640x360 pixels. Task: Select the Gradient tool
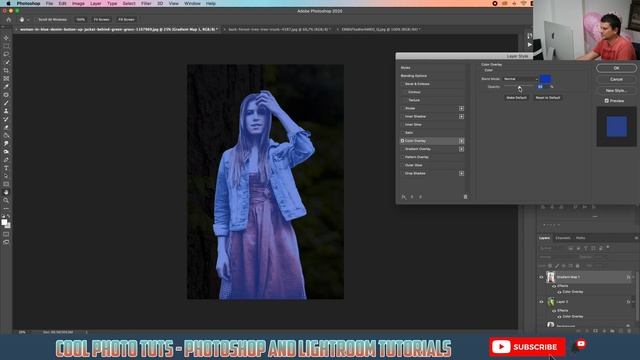click(x=6, y=136)
